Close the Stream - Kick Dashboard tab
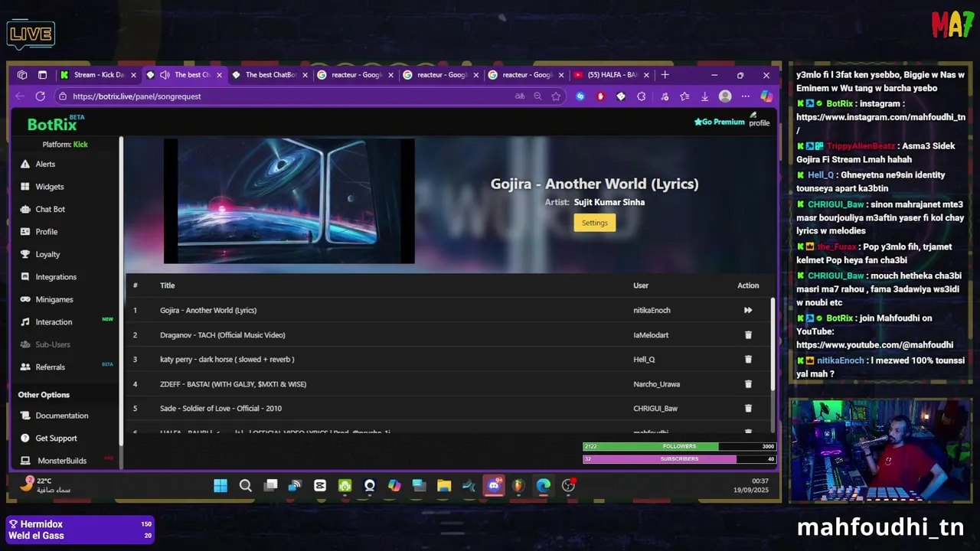This screenshot has height=551, width=980. tap(134, 75)
